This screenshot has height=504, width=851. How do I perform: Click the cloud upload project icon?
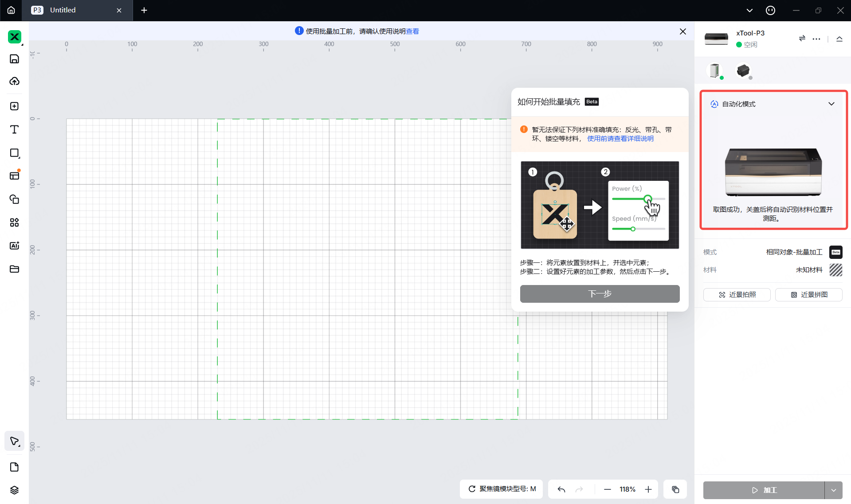[x=14, y=81]
